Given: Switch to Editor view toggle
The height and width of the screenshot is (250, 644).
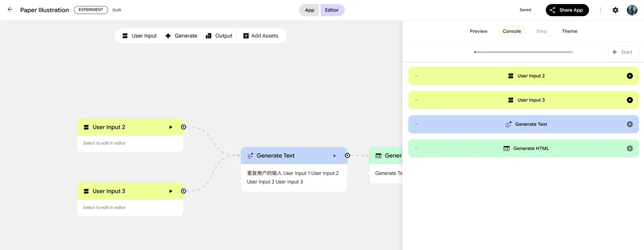Looking at the screenshot, I should [332, 10].
